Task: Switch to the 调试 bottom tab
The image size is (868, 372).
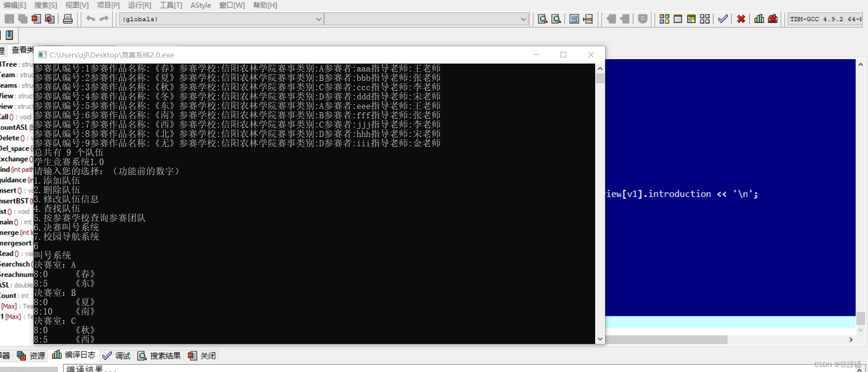Action: (x=117, y=356)
